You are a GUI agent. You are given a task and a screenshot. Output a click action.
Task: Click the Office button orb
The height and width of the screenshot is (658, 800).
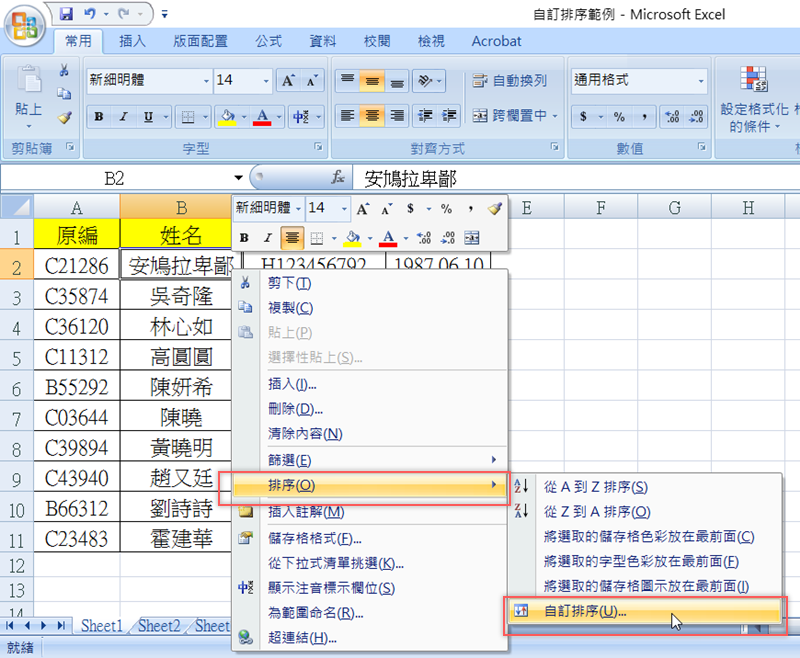tap(25, 25)
